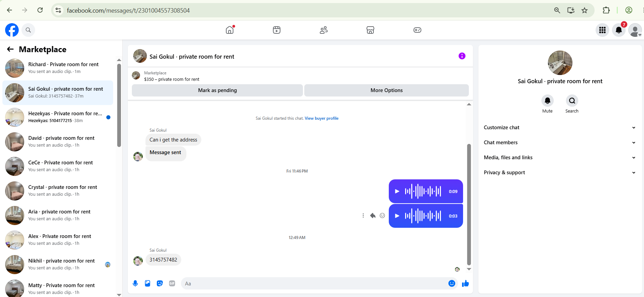Play the 0:03 audio clip
This screenshot has width=644, height=297.
[397, 216]
